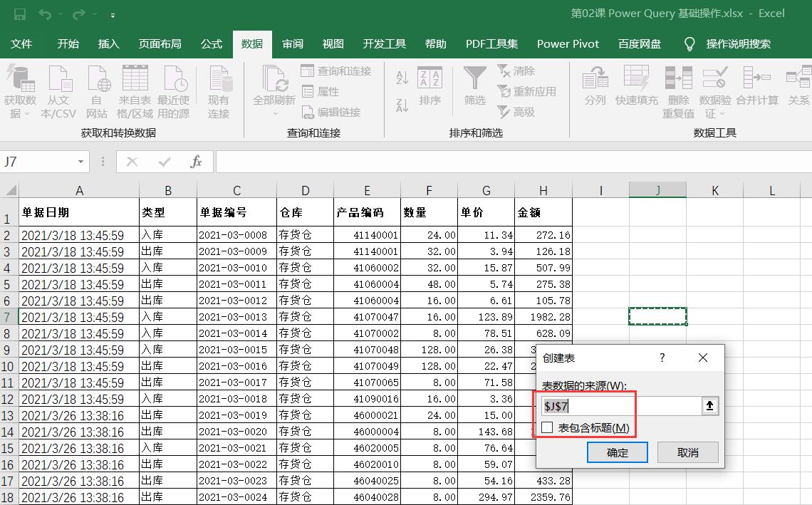Open the 获取数据 (Get Data) menu
This screenshot has width=812, height=505.
click(20, 92)
